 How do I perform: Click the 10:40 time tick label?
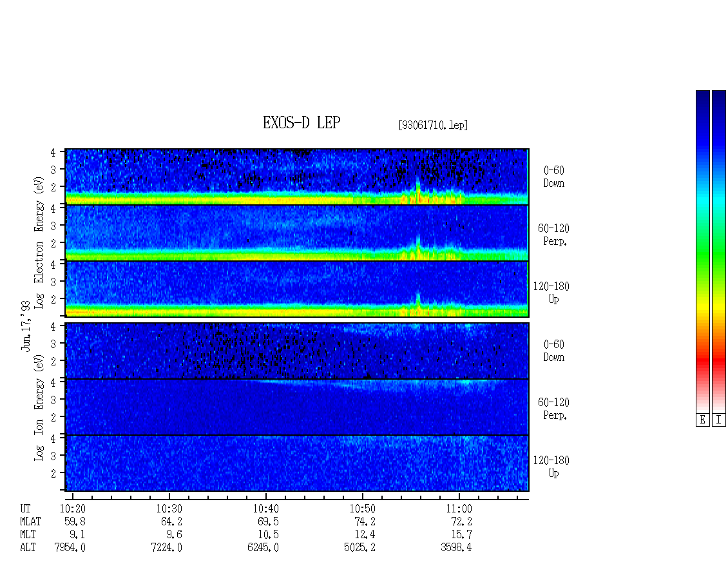[x=266, y=509]
